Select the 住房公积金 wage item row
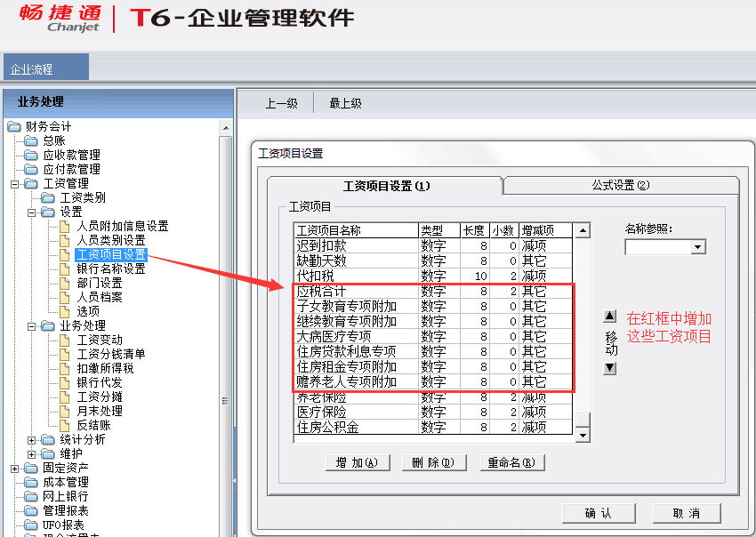The image size is (756, 537). point(433,427)
